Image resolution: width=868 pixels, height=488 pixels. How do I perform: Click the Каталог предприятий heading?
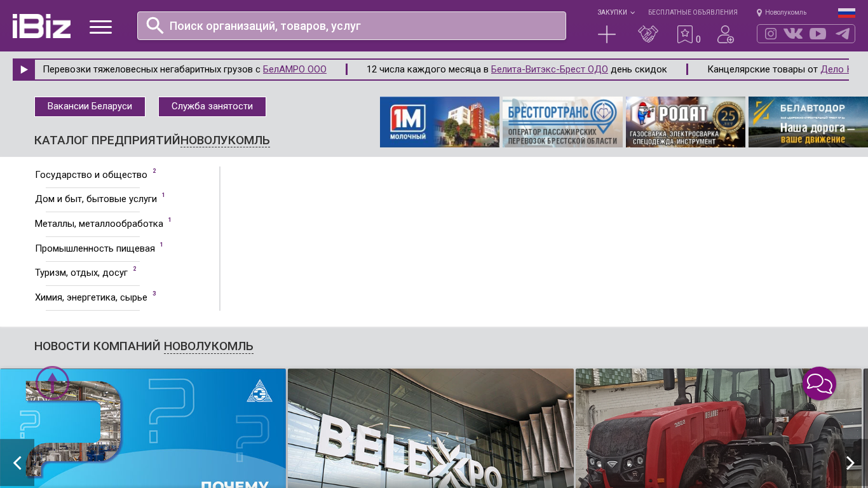point(107,140)
